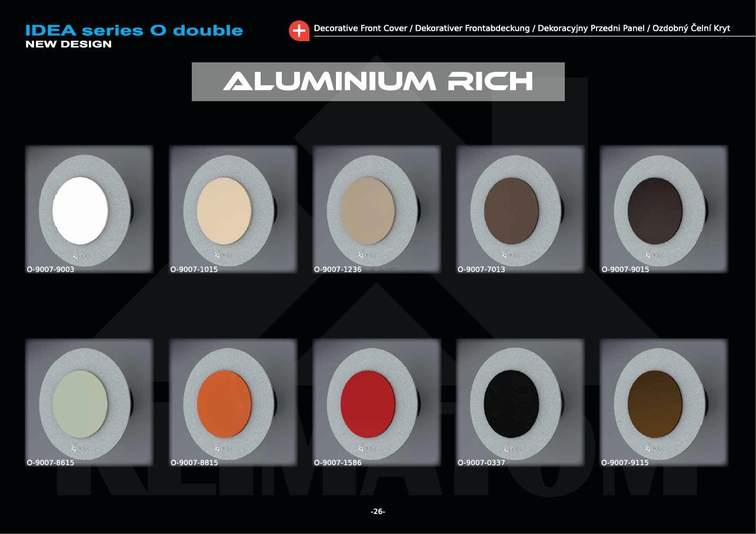The image size is (756, 534).
Task: Select the dark cover thumbnail O-9007-9015
Action: click(664, 209)
